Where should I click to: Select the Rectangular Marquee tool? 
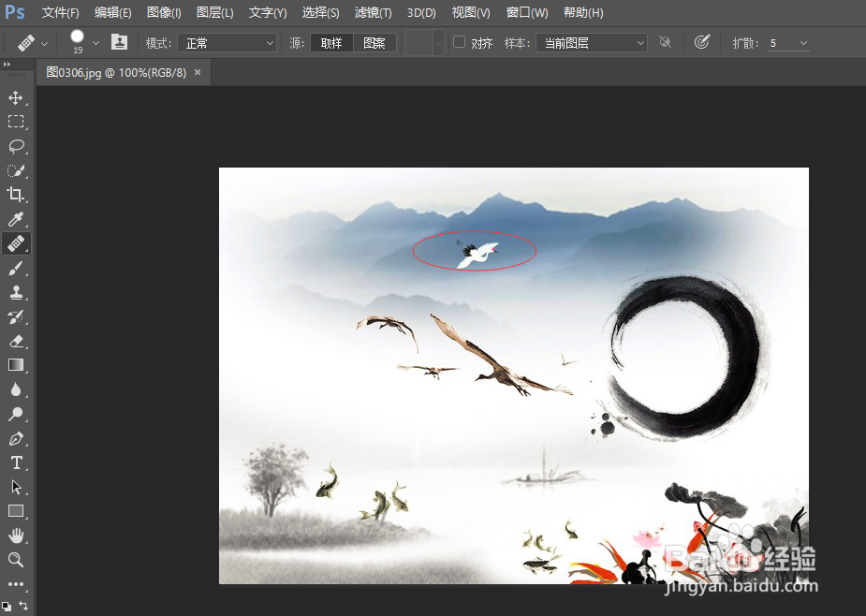pyautogui.click(x=16, y=122)
